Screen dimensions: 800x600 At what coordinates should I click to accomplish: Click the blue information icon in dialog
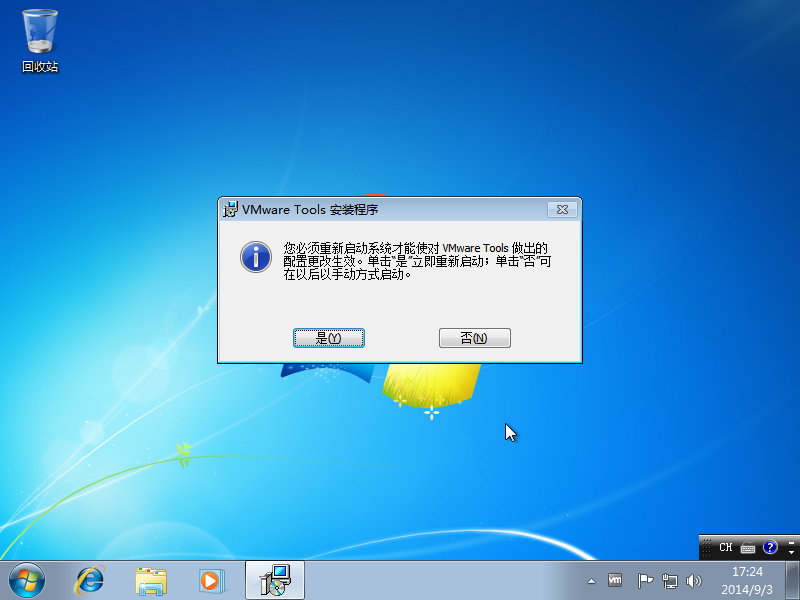pyautogui.click(x=256, y=257)
